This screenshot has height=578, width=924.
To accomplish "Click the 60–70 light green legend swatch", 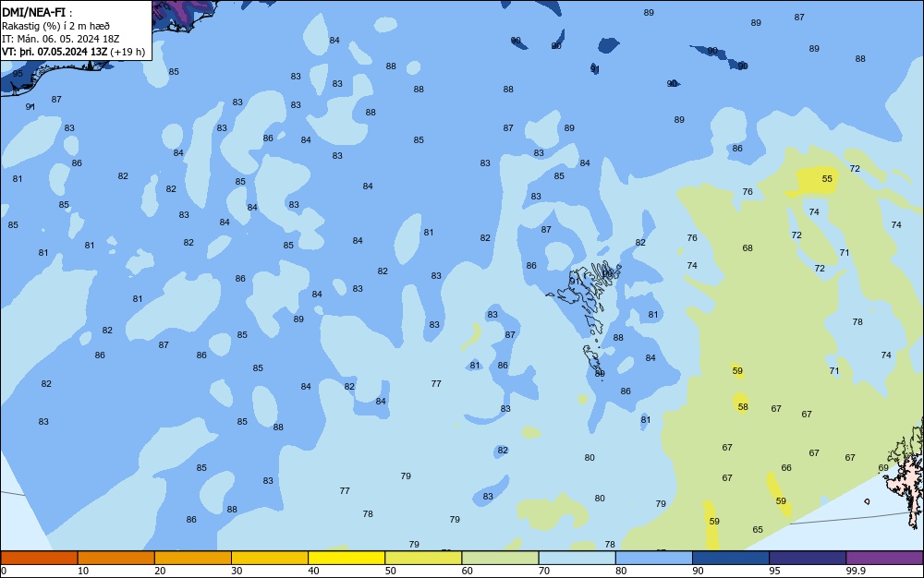I will (x=500, y=558).
